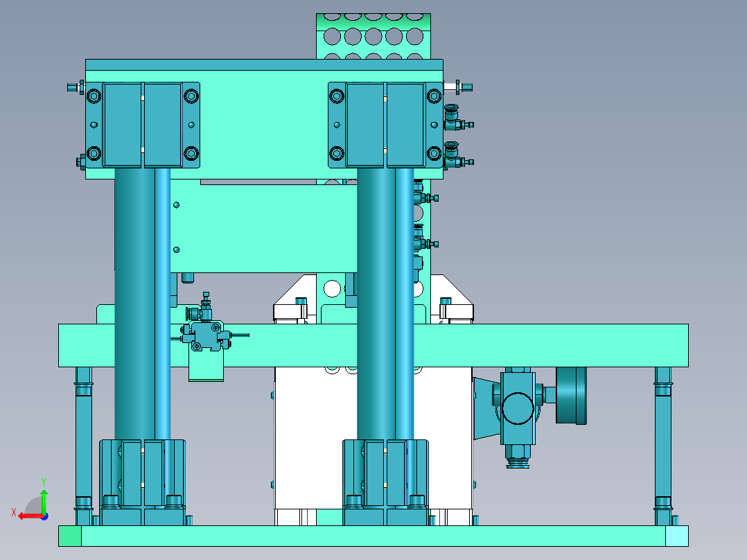Select the round pressure gauge dial
The image size is (747, 560).
[x=571, y=395]
